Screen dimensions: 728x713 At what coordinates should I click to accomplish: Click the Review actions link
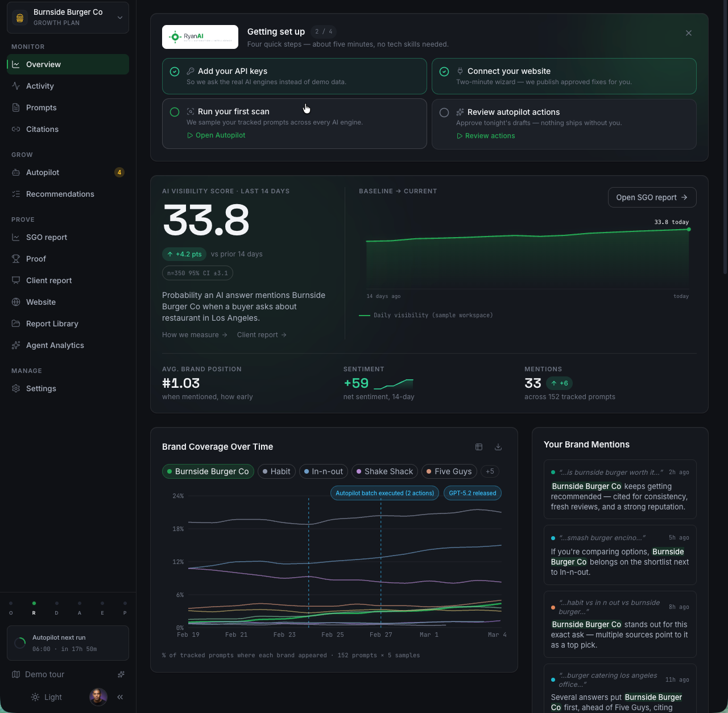pos(486,136)
